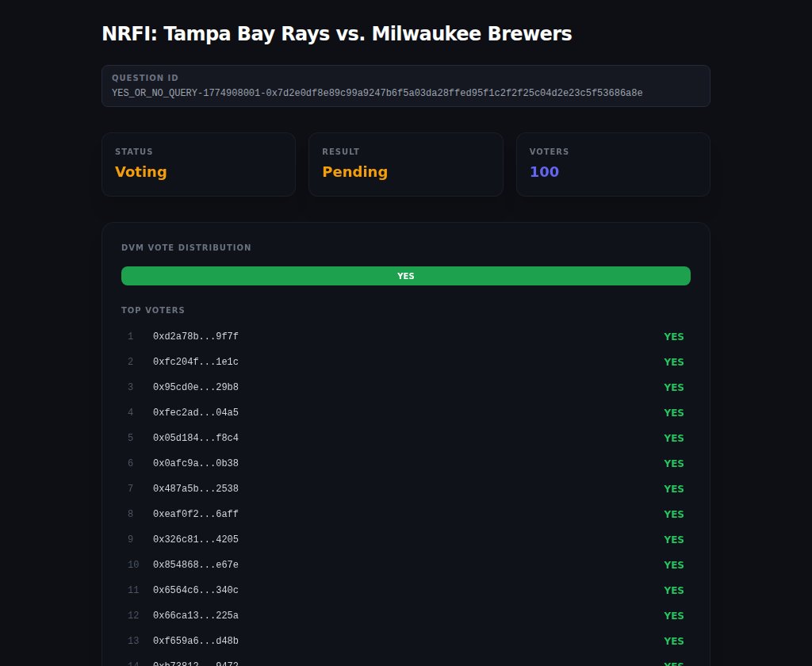
Task: Click YES vote for 0x05d184...f8c4
Action: 674,438
